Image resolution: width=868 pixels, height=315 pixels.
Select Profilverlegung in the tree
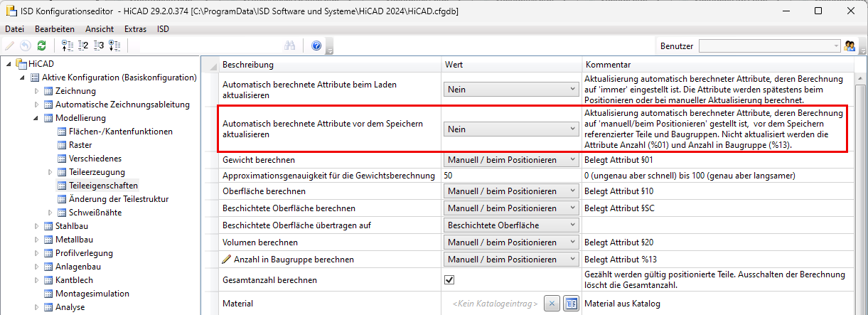click(82, 253)
